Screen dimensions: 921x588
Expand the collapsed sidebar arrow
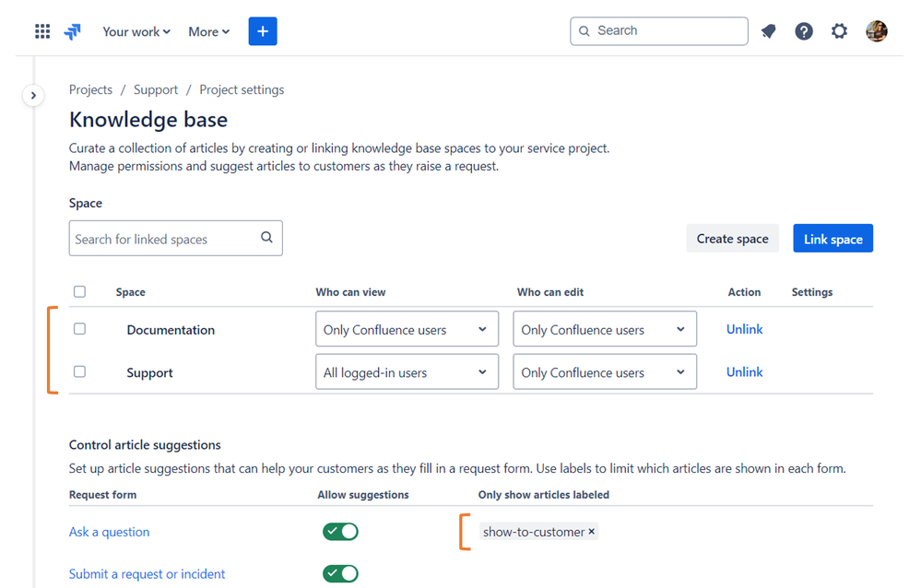coord(33,95)
